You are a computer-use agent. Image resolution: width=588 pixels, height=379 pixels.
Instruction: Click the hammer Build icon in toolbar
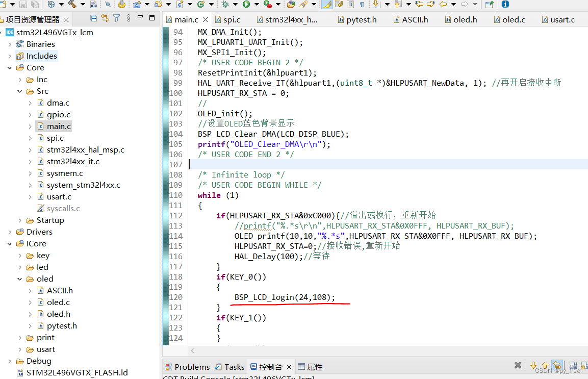(72, 5)
